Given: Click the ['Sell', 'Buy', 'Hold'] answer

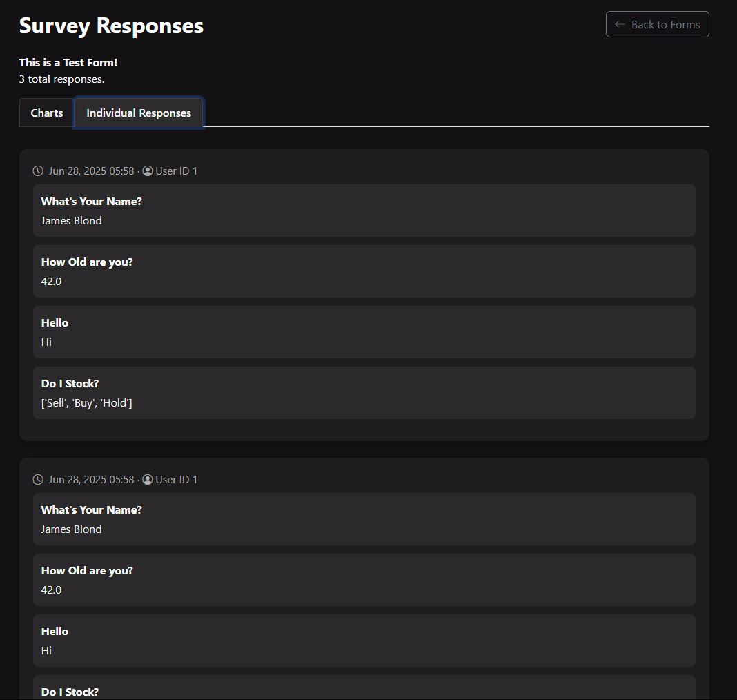Looking at the screenshot, I should click(86, 403).
